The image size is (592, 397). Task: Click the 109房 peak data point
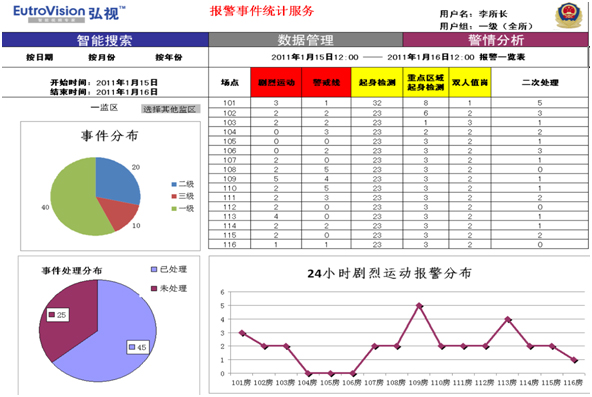419,306
